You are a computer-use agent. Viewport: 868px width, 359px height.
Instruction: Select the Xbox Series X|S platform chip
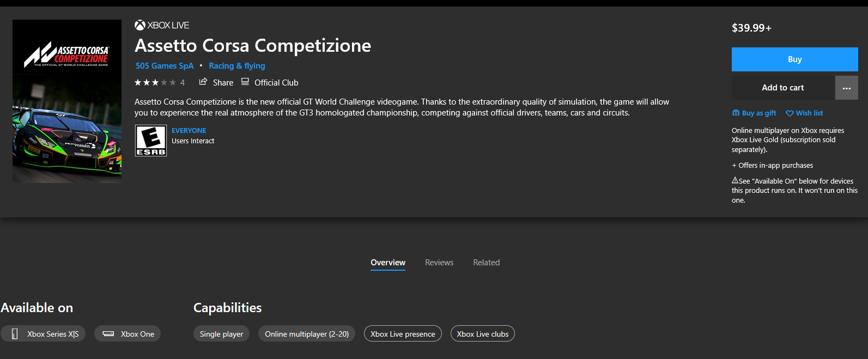coord(43,334)
